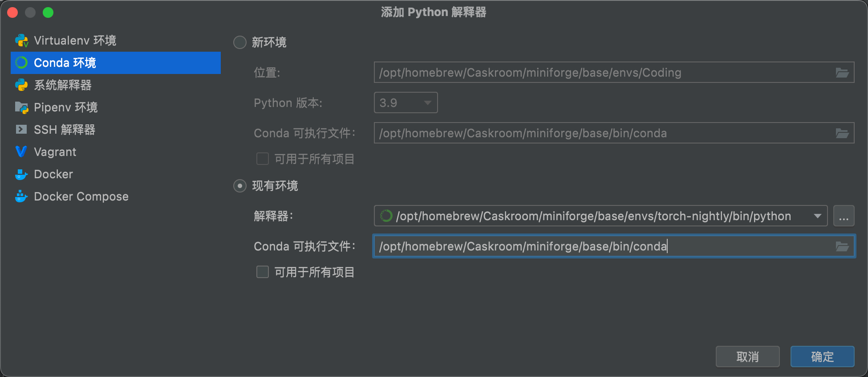
Task: Click the Python 版本: field label
Action: point(288,103)
